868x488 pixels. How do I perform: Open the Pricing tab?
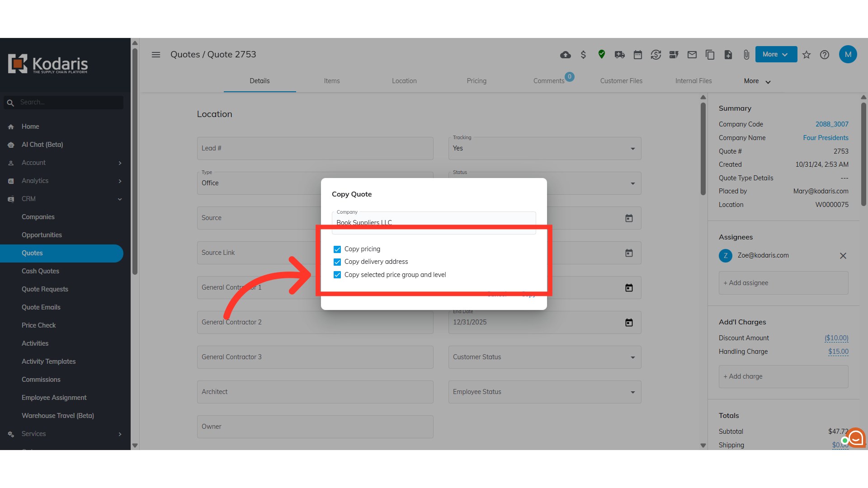point(476,81)
